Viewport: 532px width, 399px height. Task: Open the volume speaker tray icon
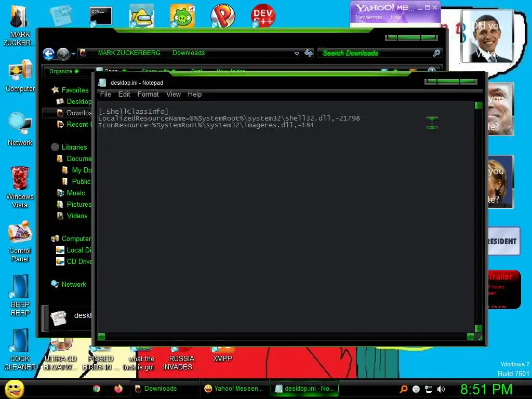(441, 389)
